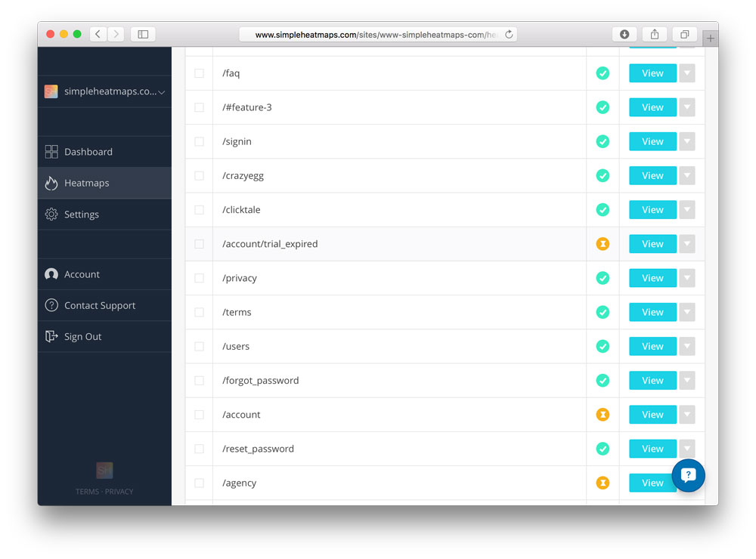Screen dimensions: 756x559
Task: Open the dropdown arrow beside /#feature-3 View
Action: pos(687,107)
